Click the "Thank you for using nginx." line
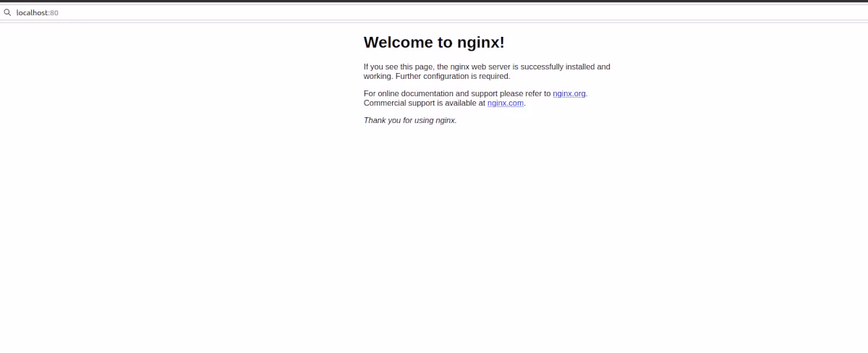The height and width of the screenshot is (353, 868). coord(410,120)
